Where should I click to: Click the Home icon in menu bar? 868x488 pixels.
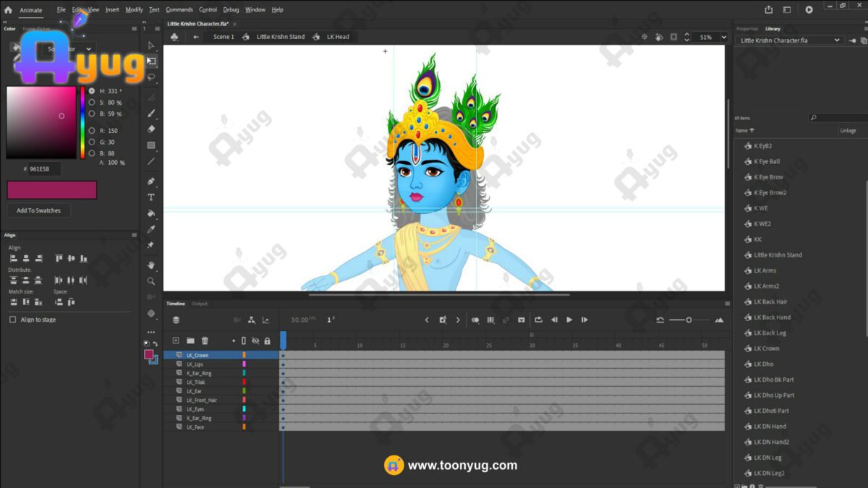(x=8, y=10)
